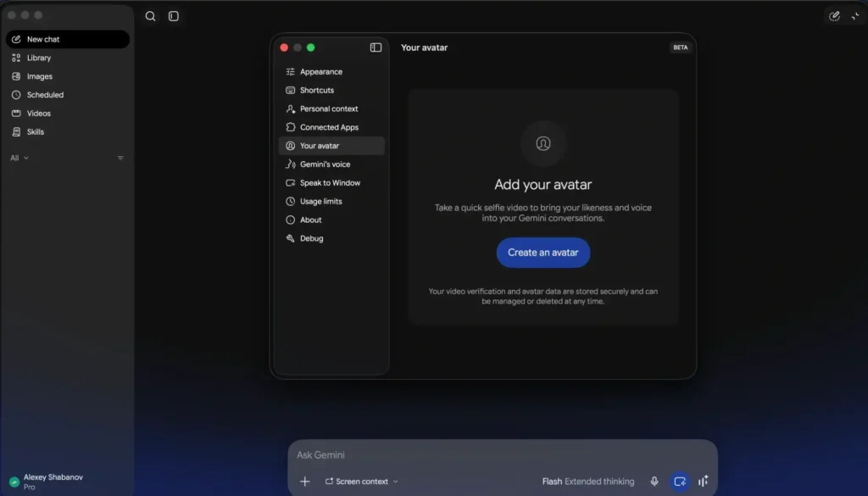Open the Flash Extended thinking model selector
This screenshot has height=496, width=868.
pos(588,482)
